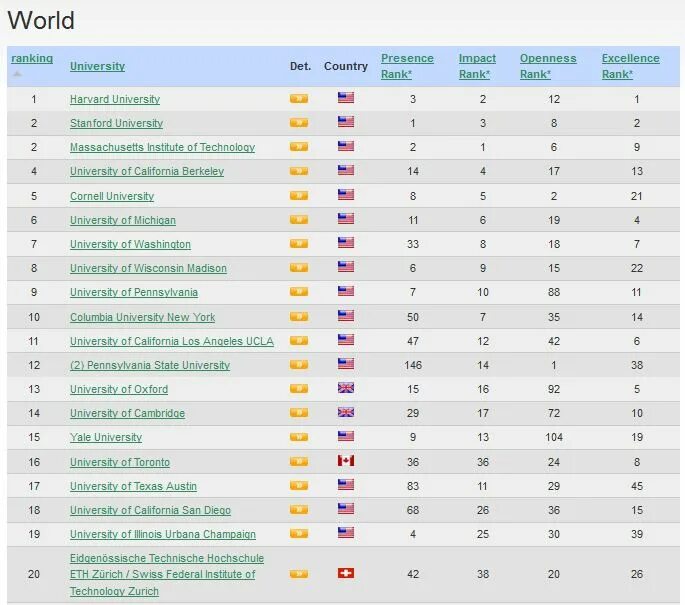Open University of Cambridge link
The image size is (685, 605).
pyautogui.click(x=127, y=413)
